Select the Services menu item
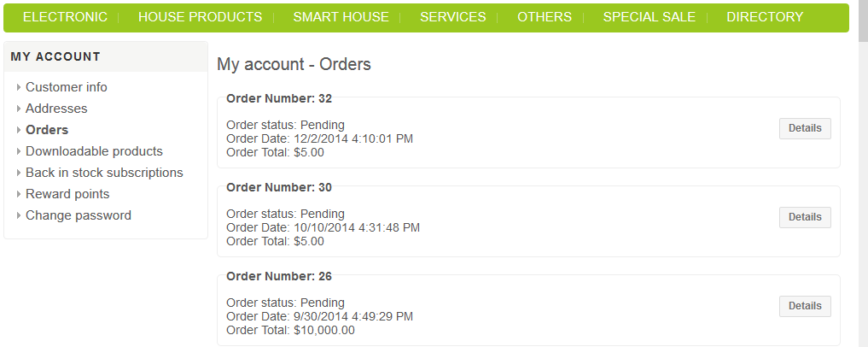868x347 pixels. (452, 17)
